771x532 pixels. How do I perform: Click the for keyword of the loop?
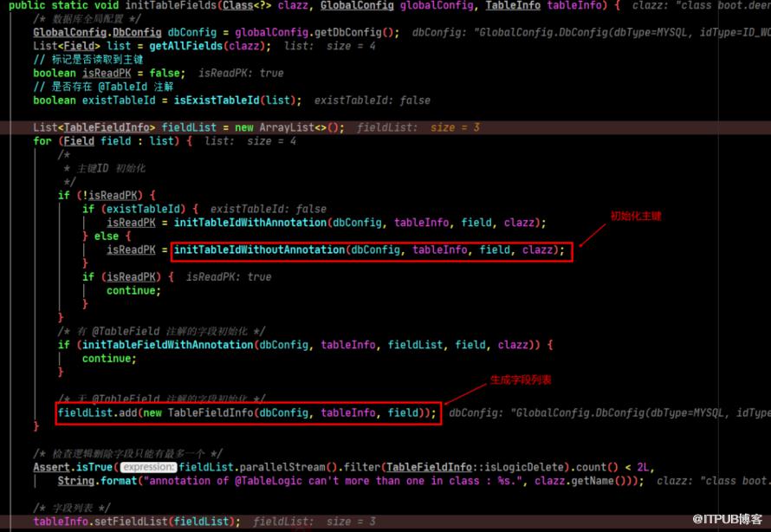pyautogui.click(x=42, y=141)
